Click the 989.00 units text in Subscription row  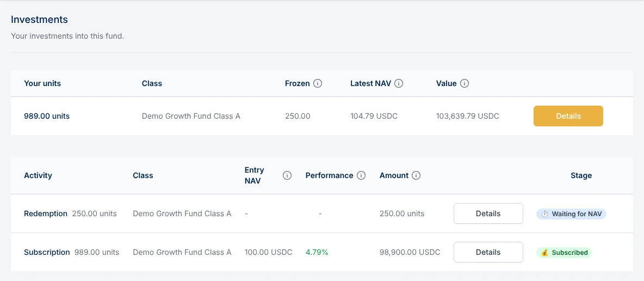97,252
